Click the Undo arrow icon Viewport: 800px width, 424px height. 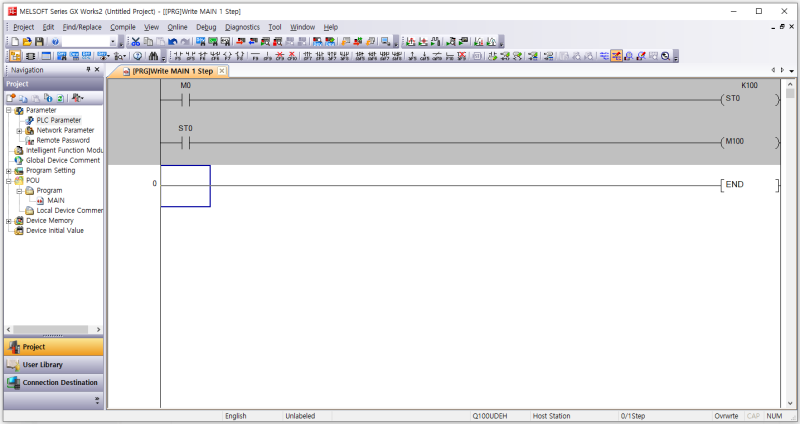pos(173,42)
